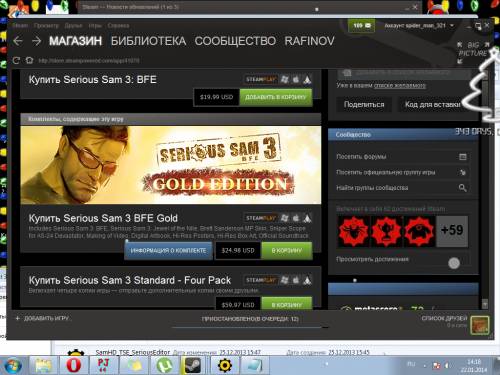
Task: Open the Opera browser in the taskbar
Action: 73,365
